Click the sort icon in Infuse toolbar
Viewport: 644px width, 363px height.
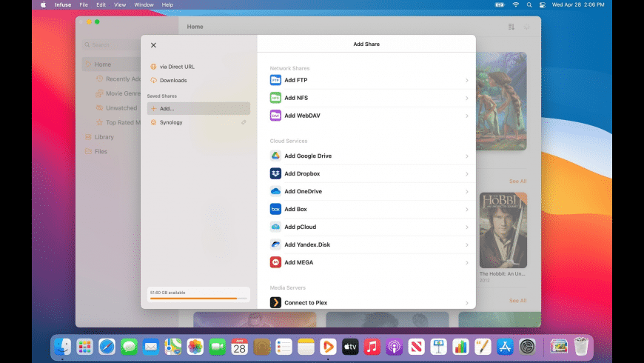511,27
